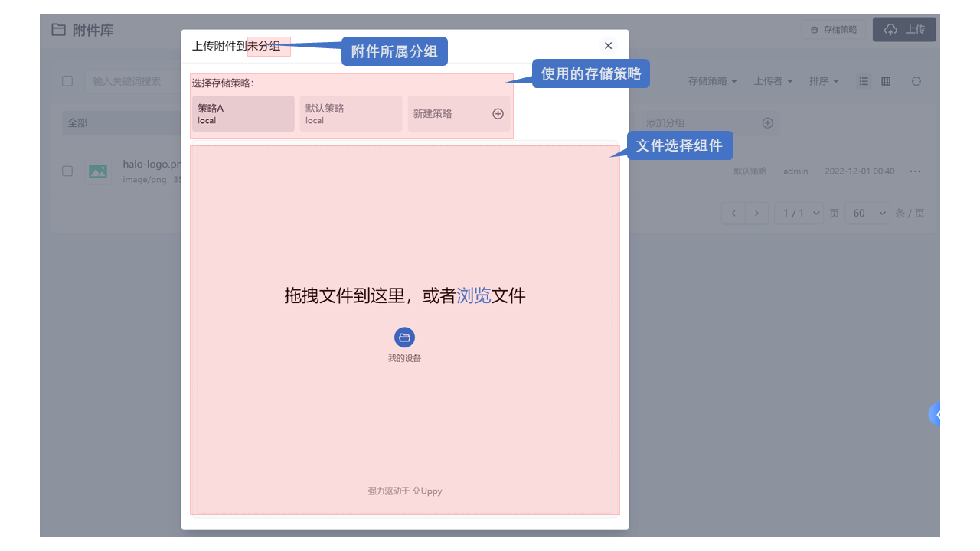Close the upload attachment dialog

point(608,46)
